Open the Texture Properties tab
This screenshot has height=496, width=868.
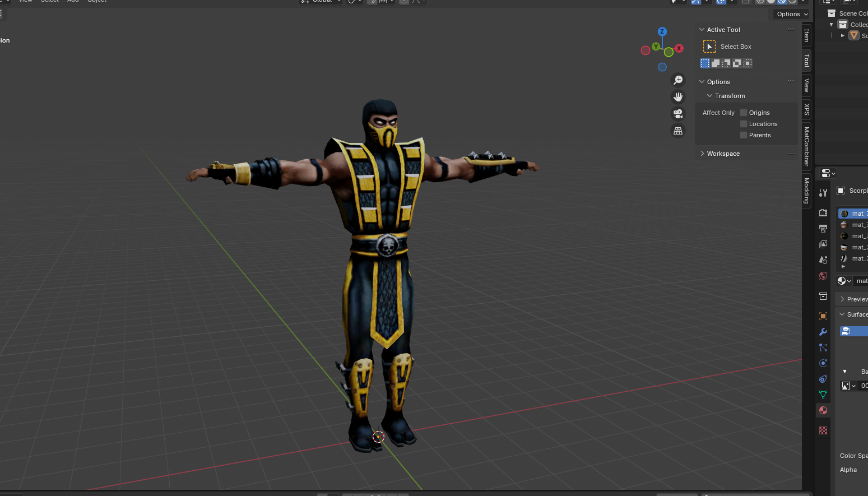(x=823, y=430)
